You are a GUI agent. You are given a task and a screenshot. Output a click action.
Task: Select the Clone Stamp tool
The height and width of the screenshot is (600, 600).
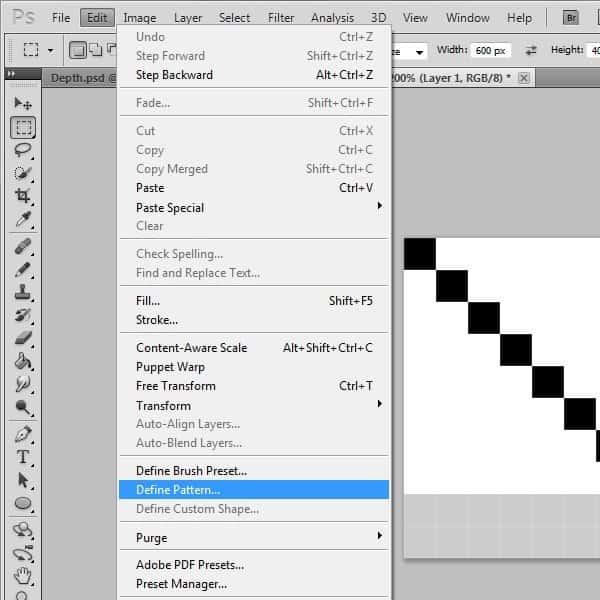[23, 293]
